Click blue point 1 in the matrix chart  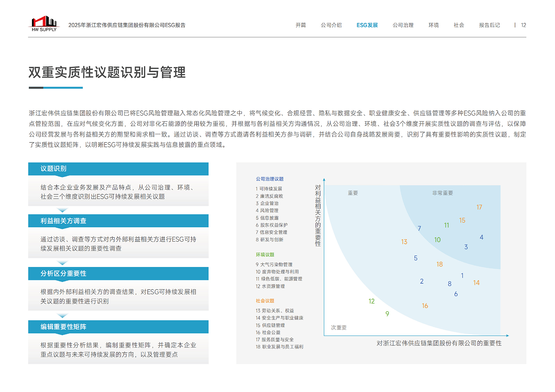click(x=462, y=276)
